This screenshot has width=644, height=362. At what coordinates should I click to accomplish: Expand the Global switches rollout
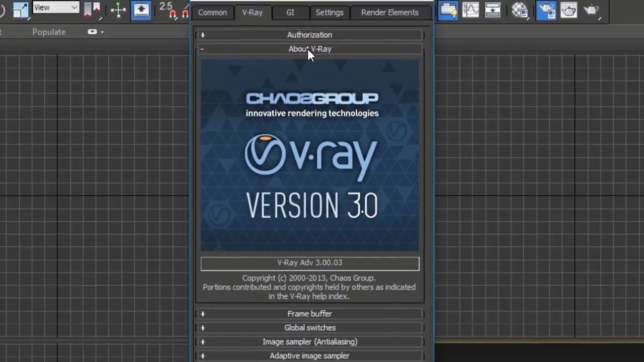coord(309,328)
